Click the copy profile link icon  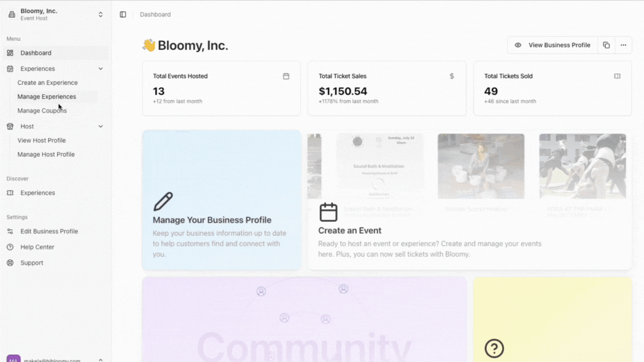coord(606,45)
